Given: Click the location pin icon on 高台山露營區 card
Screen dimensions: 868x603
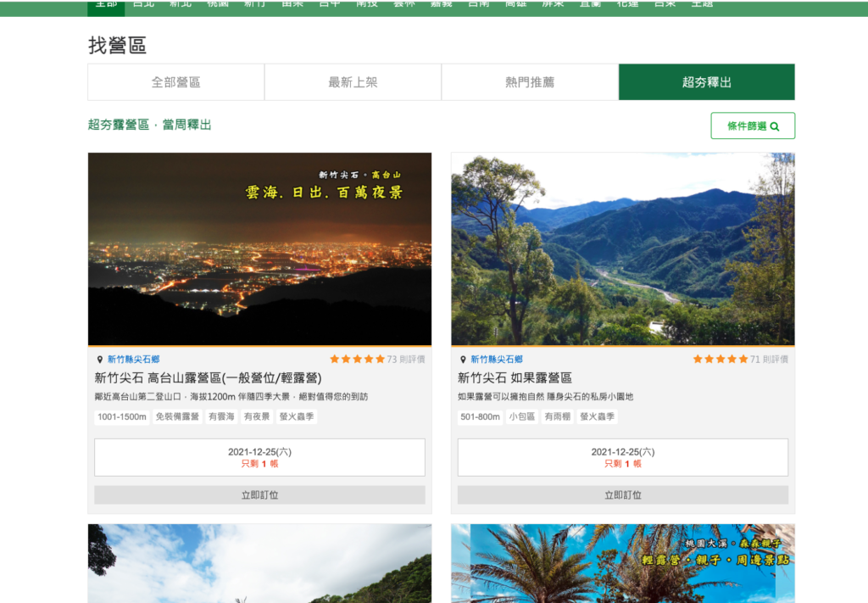Looking at the screenshot, I should 99,360.
